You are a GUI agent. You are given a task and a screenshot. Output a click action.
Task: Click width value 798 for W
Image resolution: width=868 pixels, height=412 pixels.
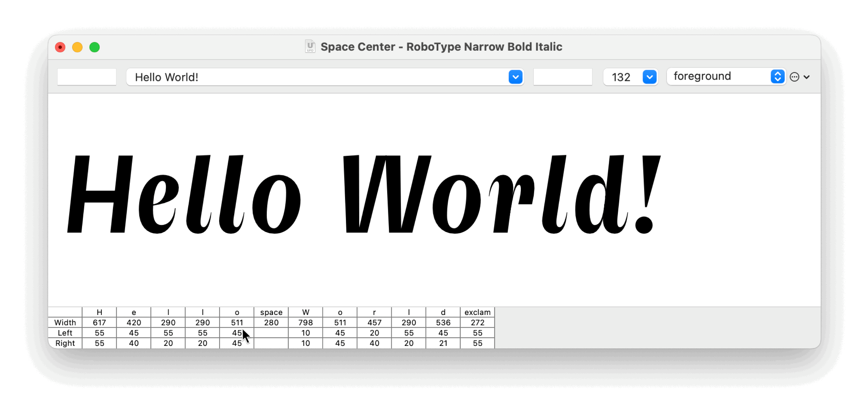coord(306,322)
